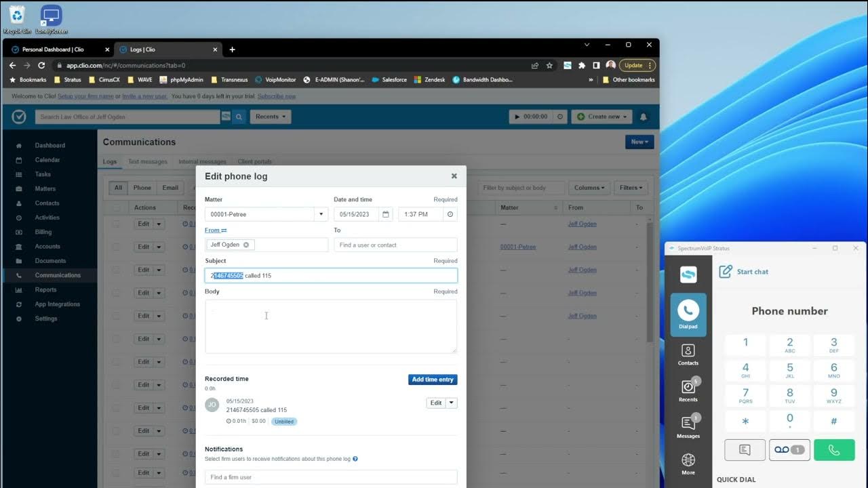
Task: Click the green call button on dialpad
Action: [x=833, y=449]
